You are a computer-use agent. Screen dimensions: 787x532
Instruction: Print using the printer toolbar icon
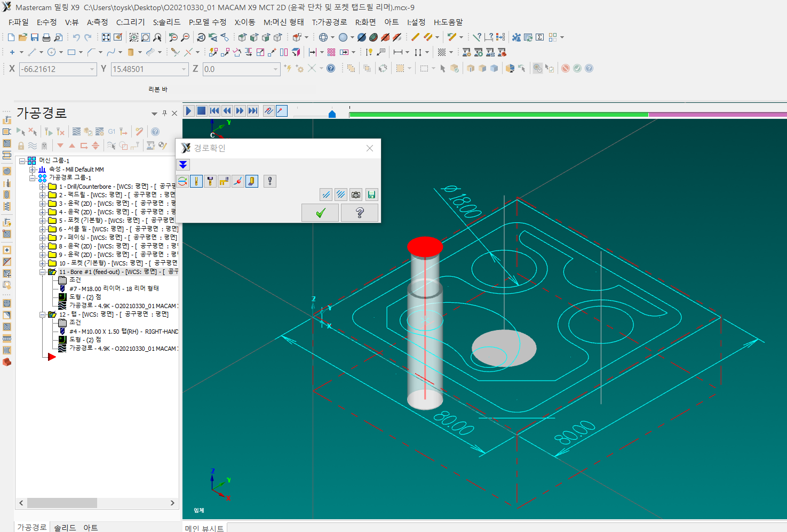[x=46, y=37]
